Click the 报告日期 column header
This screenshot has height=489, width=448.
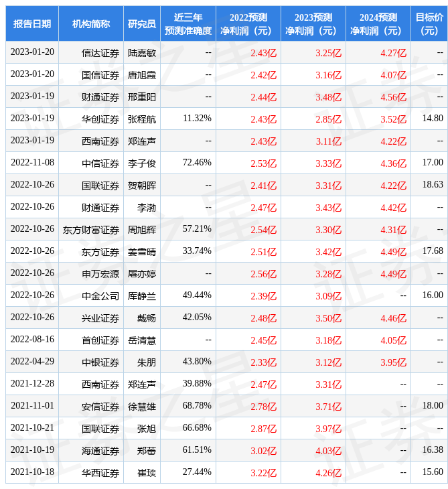click(32, 23)
